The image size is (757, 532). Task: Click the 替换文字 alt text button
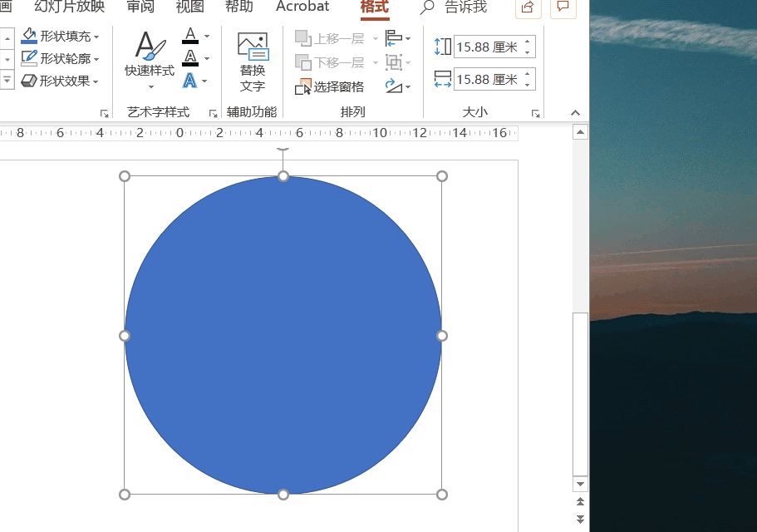click(253, 62)
